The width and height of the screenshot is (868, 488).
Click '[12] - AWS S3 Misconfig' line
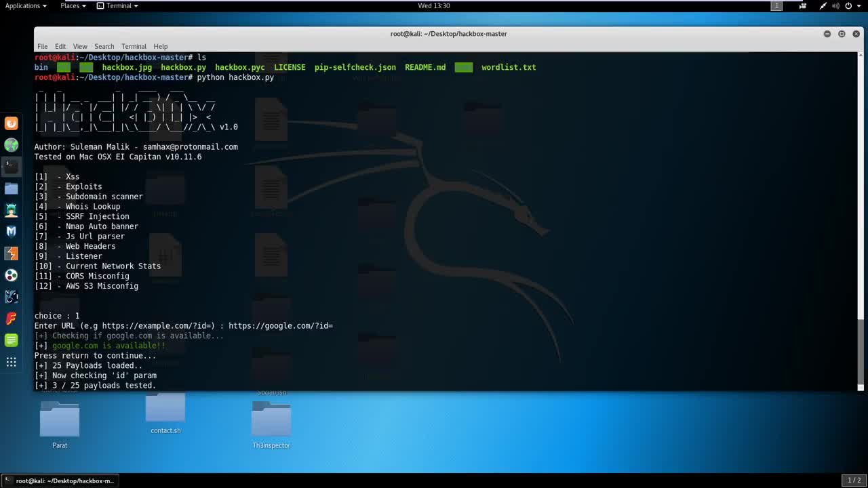pyautogui.click(x=86, y=286)
